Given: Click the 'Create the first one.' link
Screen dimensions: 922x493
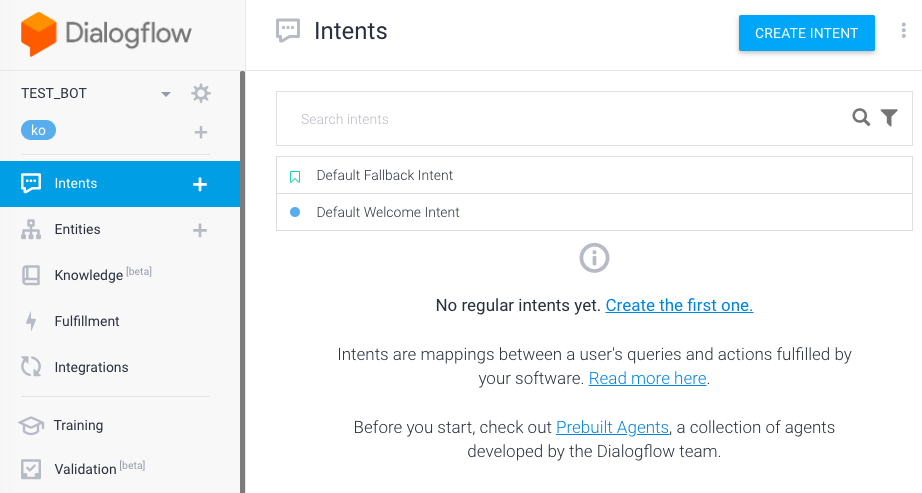Looking at the screenshot, I should 679,305.
